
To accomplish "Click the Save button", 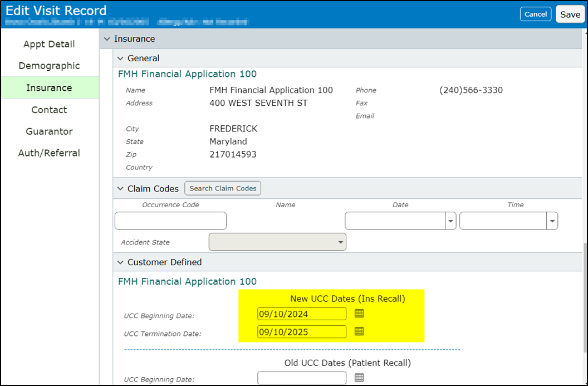I will pos(570,14).
